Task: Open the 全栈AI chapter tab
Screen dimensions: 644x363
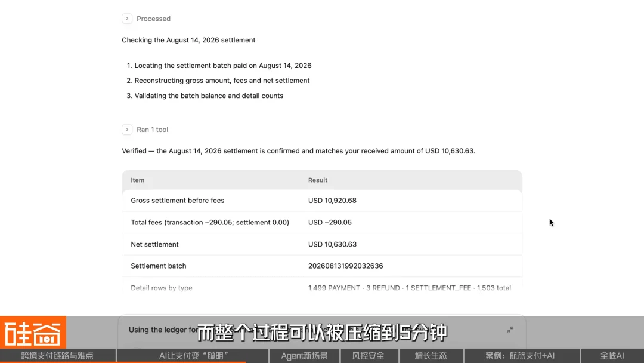Action: pos(612,356)
